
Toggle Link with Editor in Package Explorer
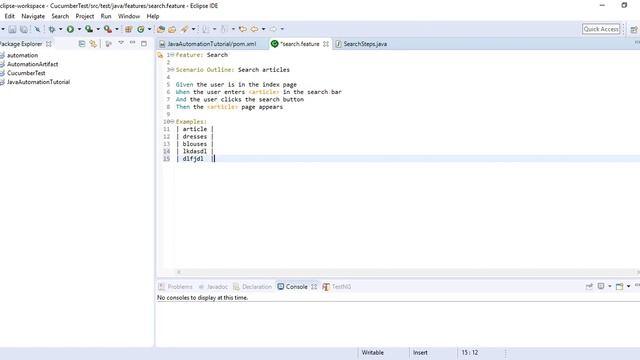(93, 44)
